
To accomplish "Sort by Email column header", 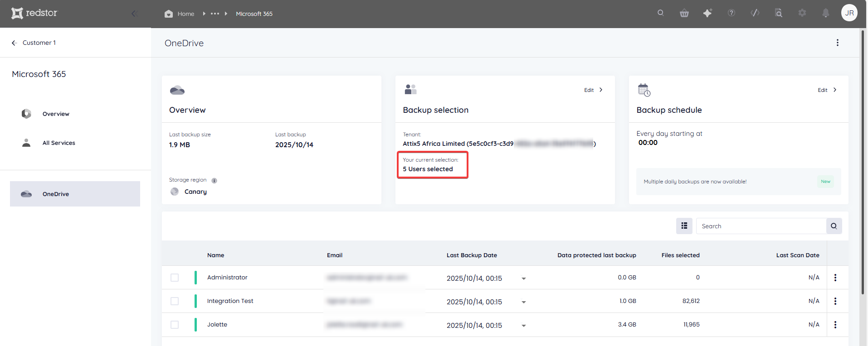I will pos(335,255).
